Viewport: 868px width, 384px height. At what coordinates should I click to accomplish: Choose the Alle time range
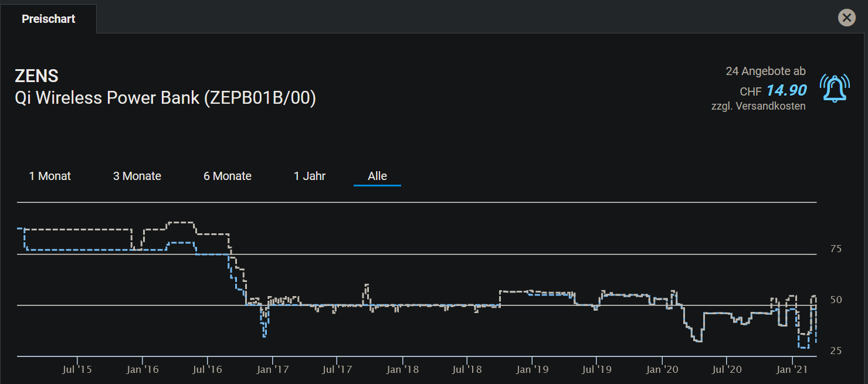pyautogui.click(x=377, y=176)
